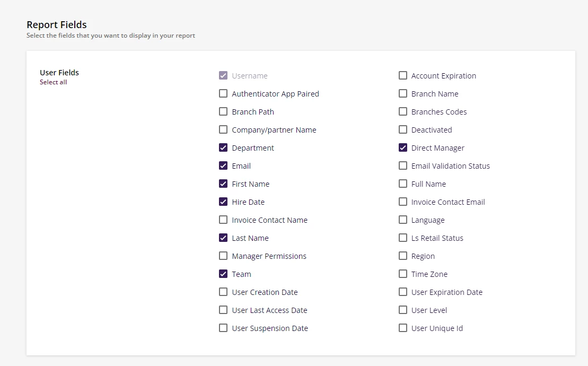Untick the Last Name checkbox
The image size is (588, 366).
(x=223, y=238)
